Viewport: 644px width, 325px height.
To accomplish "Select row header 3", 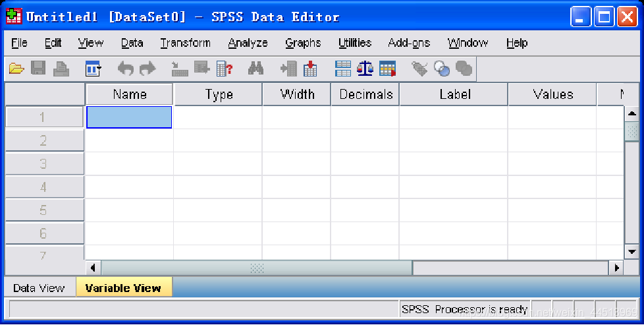I will (44, 163).
